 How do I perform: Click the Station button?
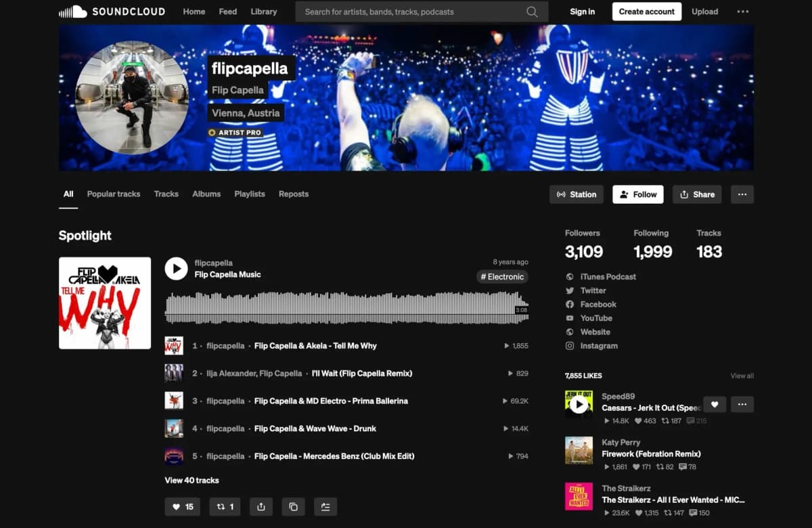pos(577,194)
